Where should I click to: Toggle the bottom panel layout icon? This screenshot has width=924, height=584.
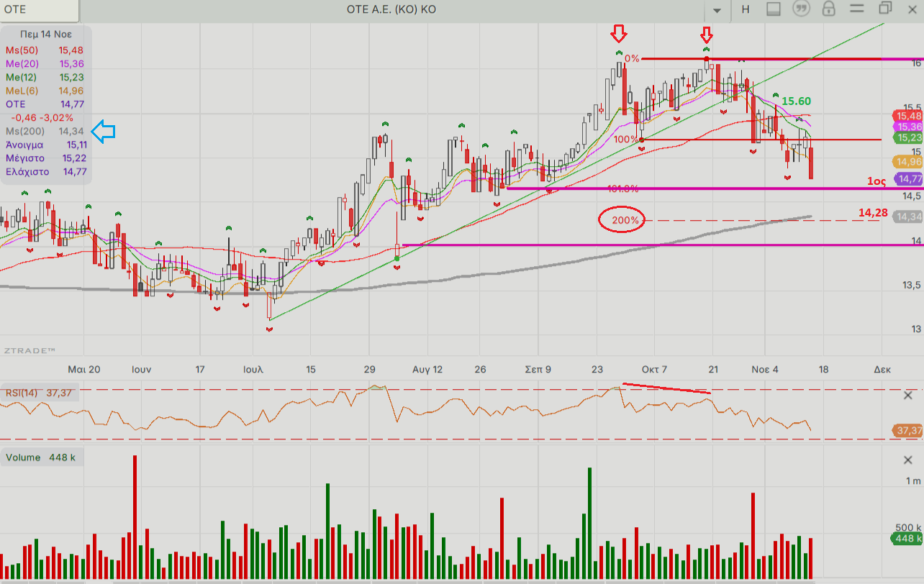(774, 9)
